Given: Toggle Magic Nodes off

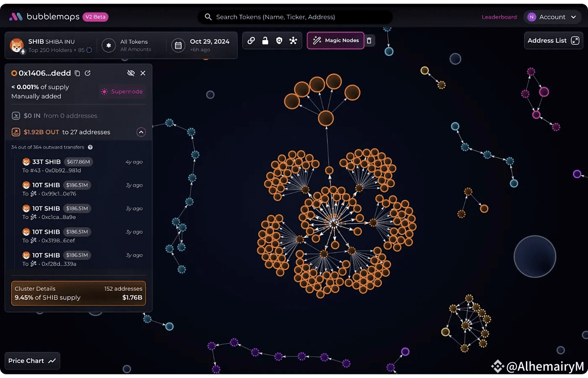Looking at the screenshot, I should [x=335, y=41].
